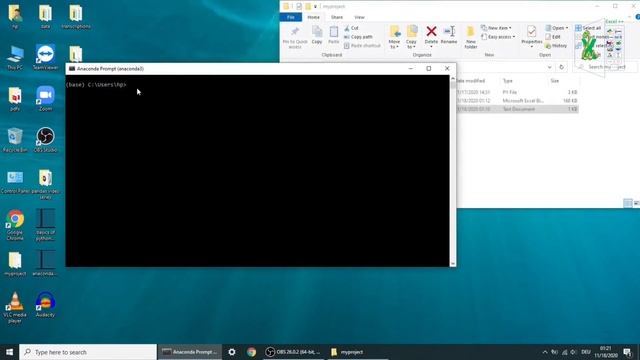The height and width of the screenshot is (360, 640).
Task: Open myproject folder on desktop
Action: [x=15, y=264]
